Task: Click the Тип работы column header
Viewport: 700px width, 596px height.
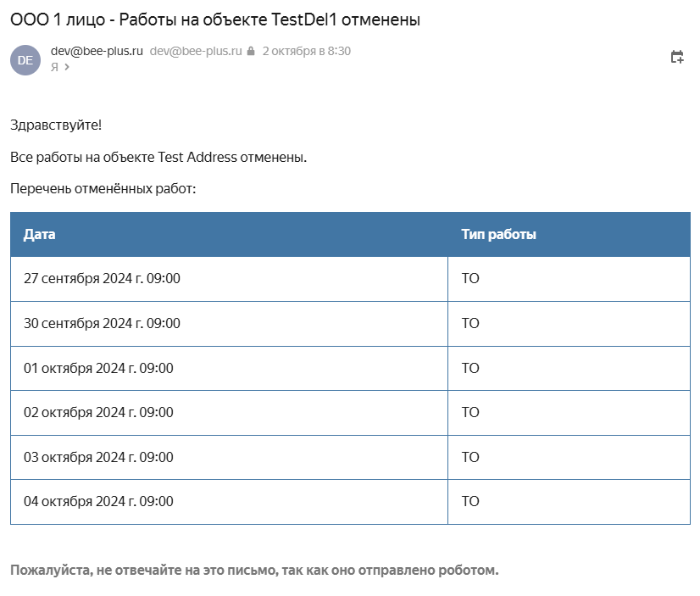Action: 498,235
